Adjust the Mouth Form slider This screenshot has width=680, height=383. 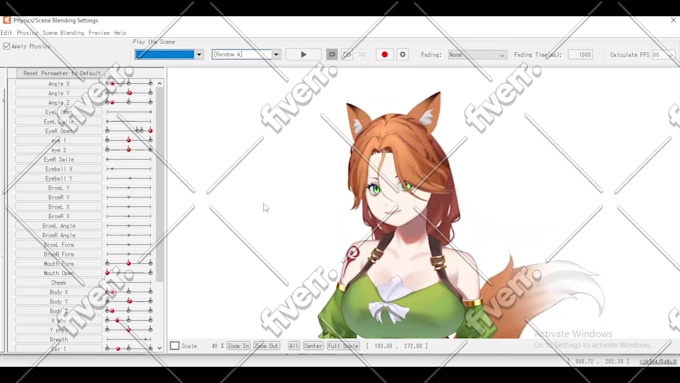(x=129, y=263)
